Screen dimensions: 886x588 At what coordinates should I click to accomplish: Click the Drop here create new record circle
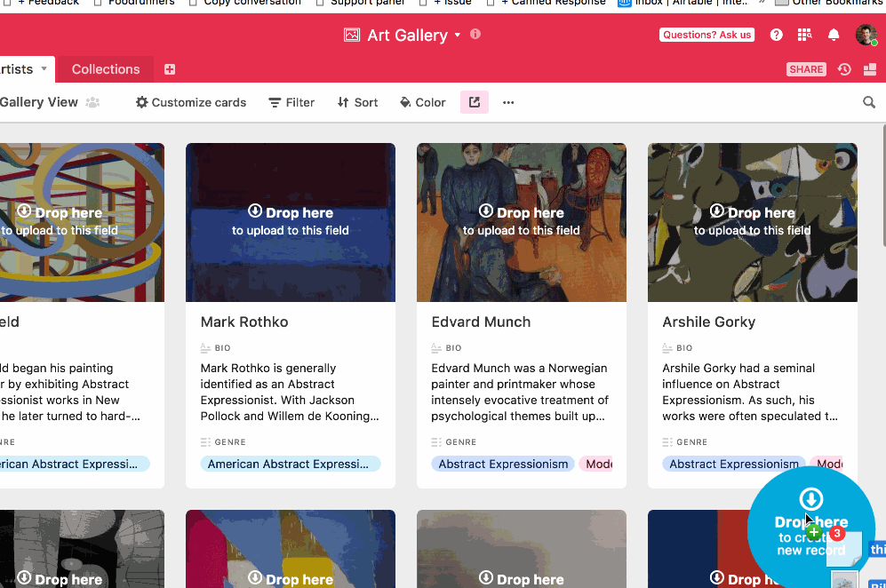(x=810, y=528)
